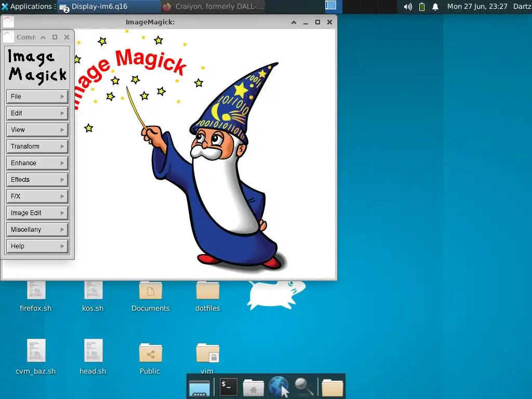Launch web browser globe in dock

point(278,387)
